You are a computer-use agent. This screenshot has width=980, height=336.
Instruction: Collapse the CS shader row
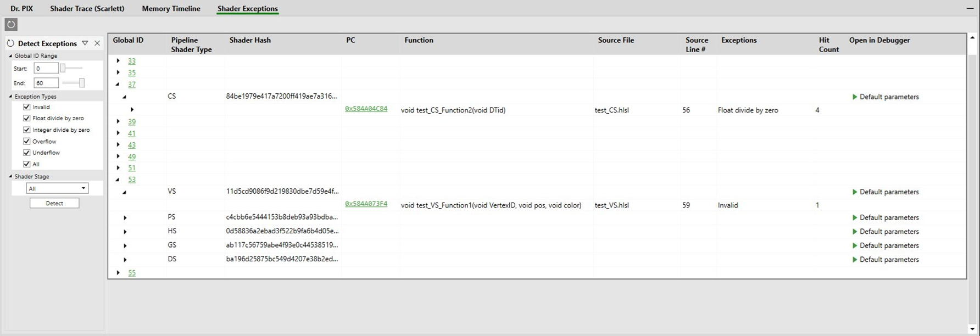point(125,97)
